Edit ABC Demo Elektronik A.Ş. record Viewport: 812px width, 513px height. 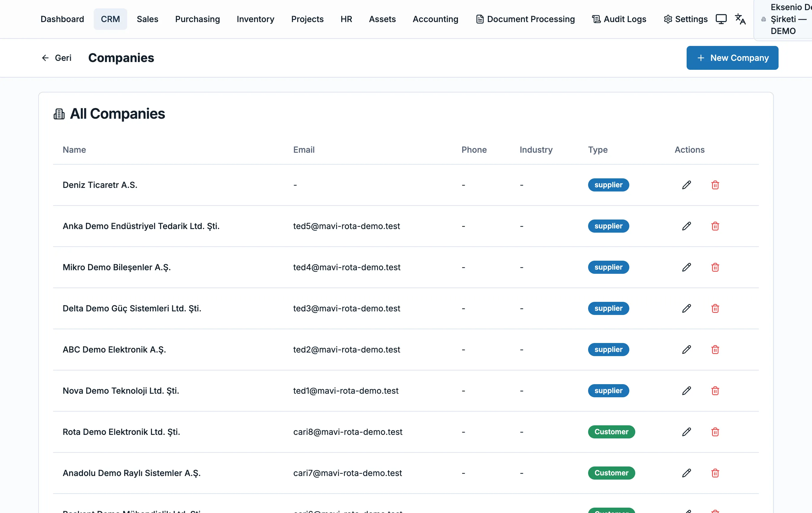[687, 349]
